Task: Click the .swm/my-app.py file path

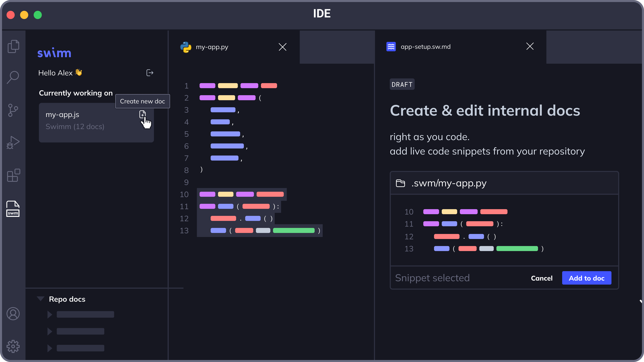Action: (x=449, y=183)
